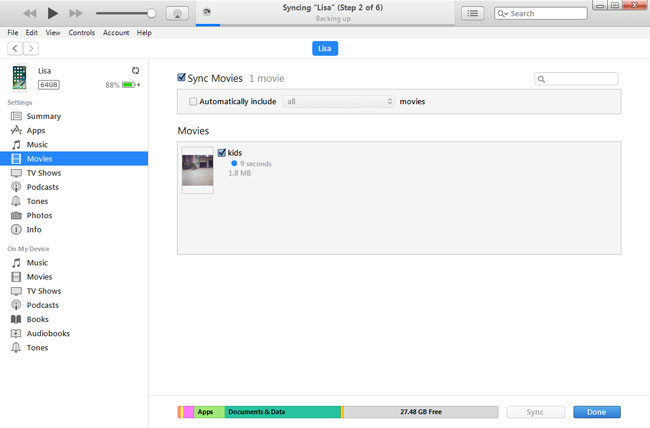650x428 pixels.
Task: Open the 'all' movies dropdown
Action: [x=338, y=101]
